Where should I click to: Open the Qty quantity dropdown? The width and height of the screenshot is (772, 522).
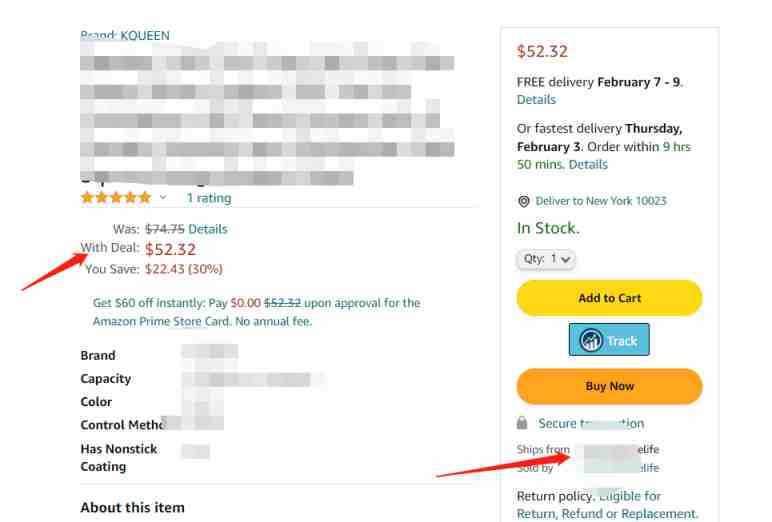click(546, 259)
